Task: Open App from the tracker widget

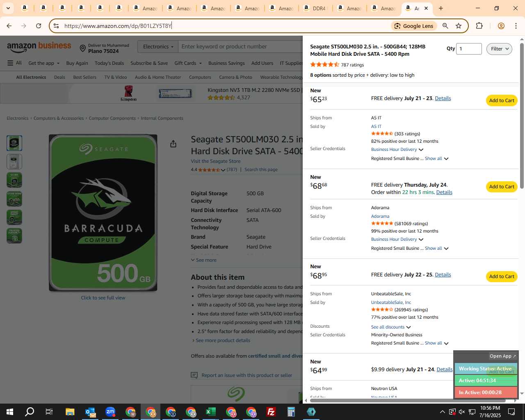Action: 503,356
